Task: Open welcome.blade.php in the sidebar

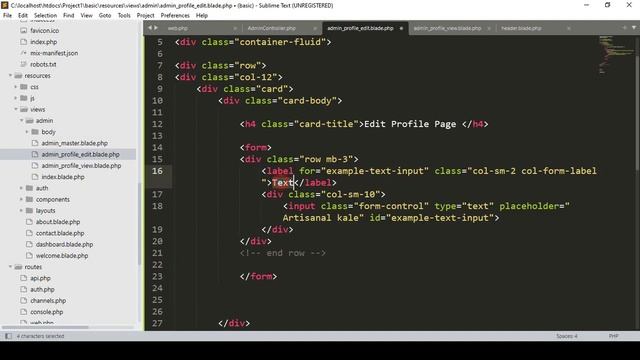Action: 62,256
